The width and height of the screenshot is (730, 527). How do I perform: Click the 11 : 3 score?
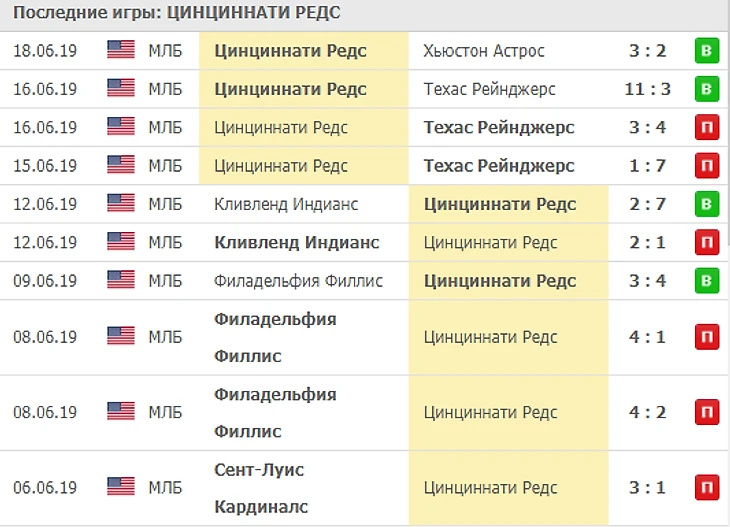[648, 88]
